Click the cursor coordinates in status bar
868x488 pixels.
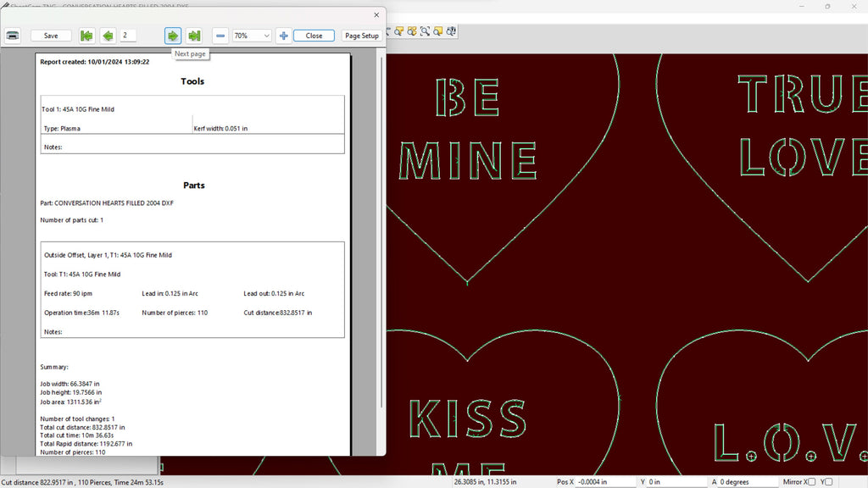click(x=485, y=482)
